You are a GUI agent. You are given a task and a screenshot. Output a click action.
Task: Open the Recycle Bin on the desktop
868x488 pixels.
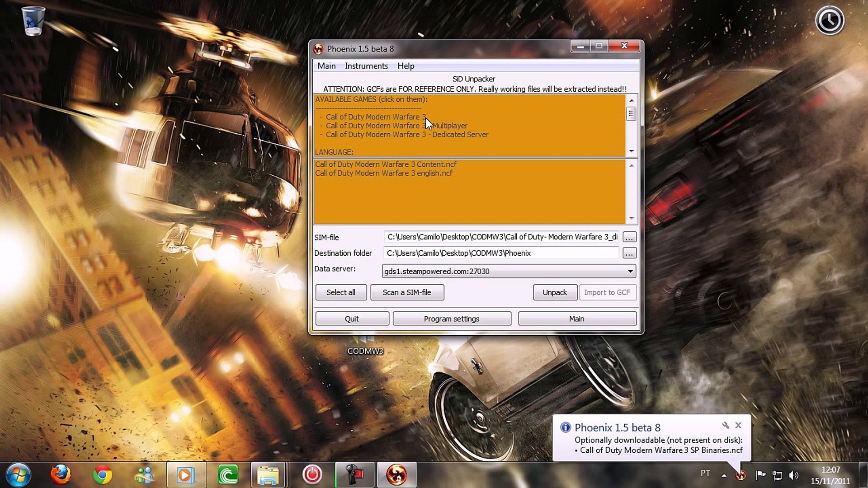pyautogui.click(x=33, y=21)
